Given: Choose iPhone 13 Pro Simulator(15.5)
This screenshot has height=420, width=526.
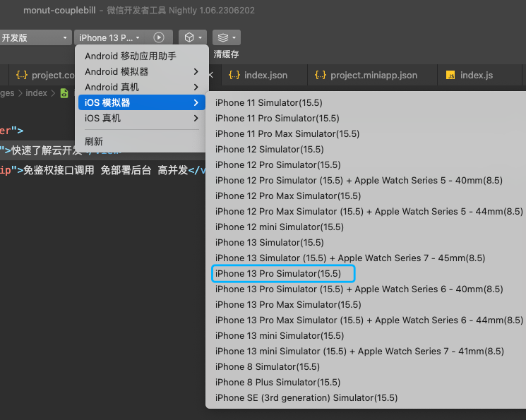Looking at the screenshot, I should point(366,273).
